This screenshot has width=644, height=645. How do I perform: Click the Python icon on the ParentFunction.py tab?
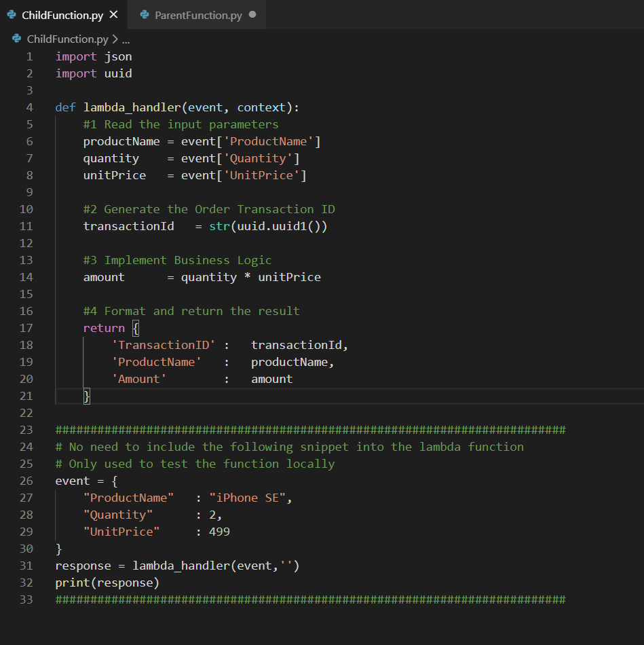pos(145,14)
